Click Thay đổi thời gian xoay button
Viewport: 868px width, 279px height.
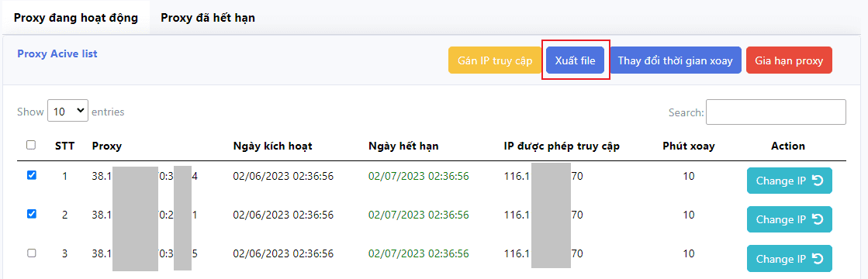(676, 60)
